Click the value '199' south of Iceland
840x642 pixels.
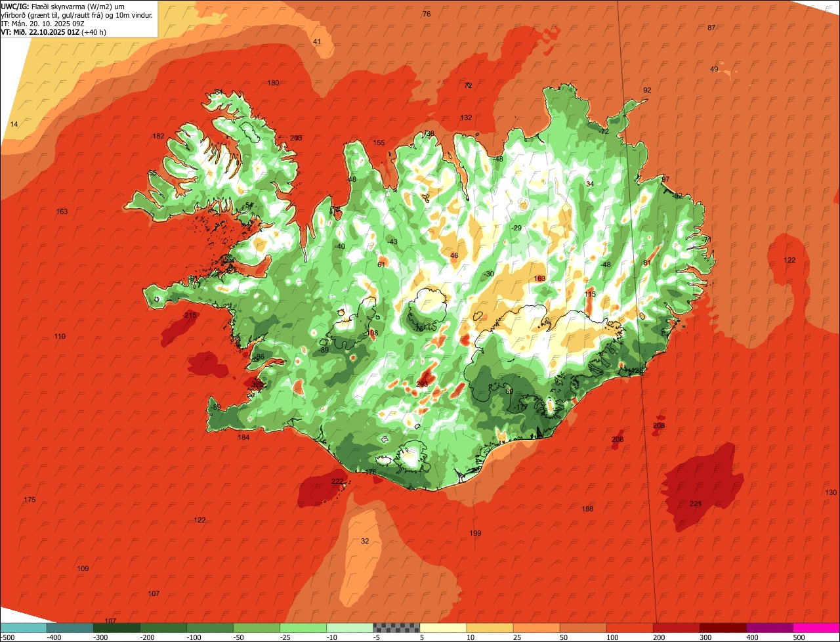point(475,533)
